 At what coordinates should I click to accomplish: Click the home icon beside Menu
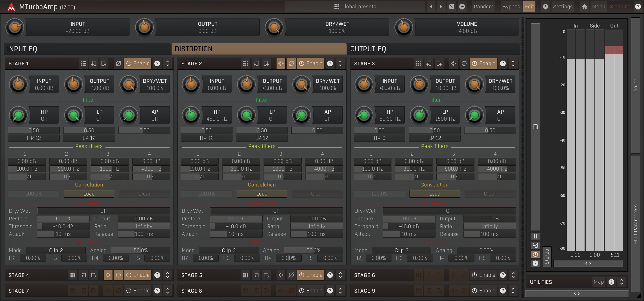pyautogui.click(x=585, y=7)
